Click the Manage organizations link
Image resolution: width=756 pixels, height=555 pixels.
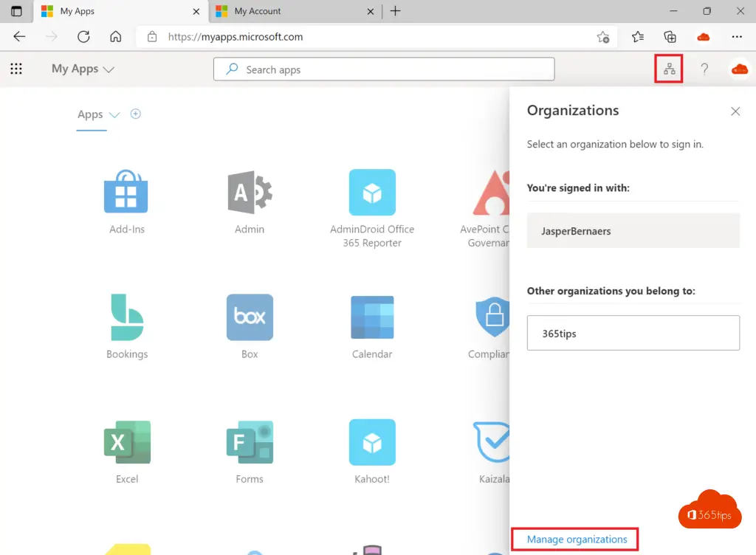[577, 539]
